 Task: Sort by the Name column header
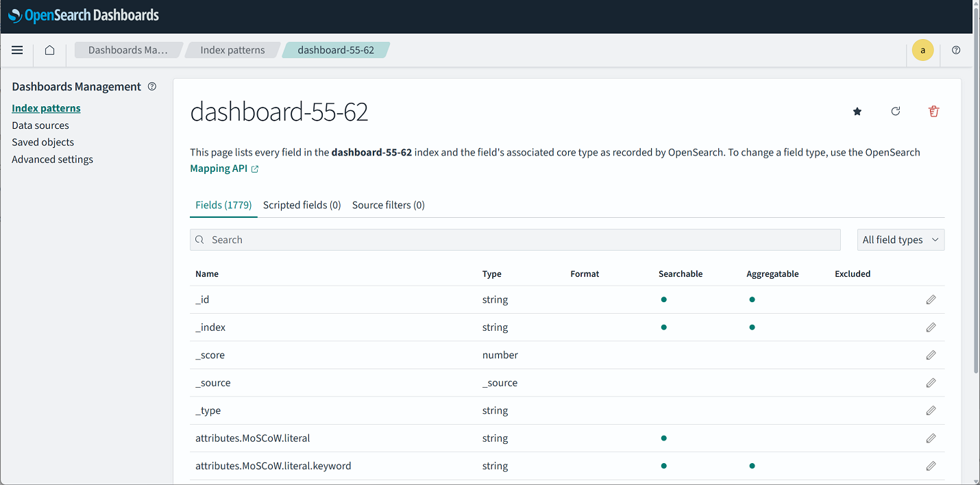tap(207, 274)
